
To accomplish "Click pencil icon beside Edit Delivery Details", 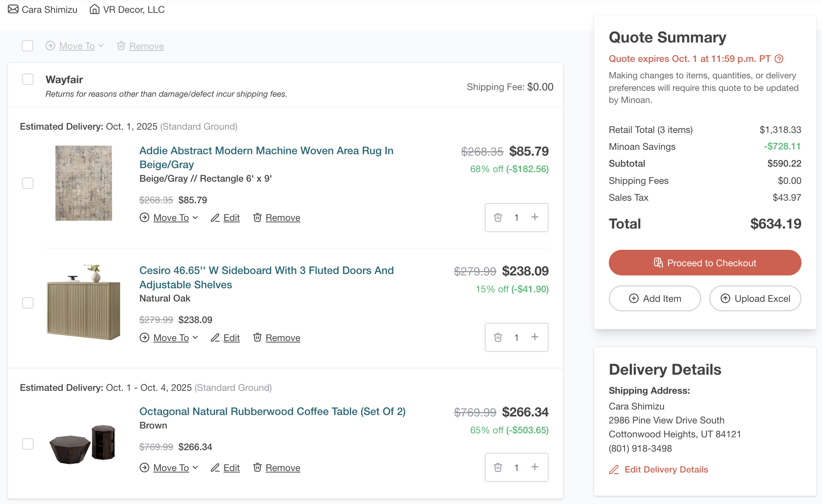I will point(614,470).
